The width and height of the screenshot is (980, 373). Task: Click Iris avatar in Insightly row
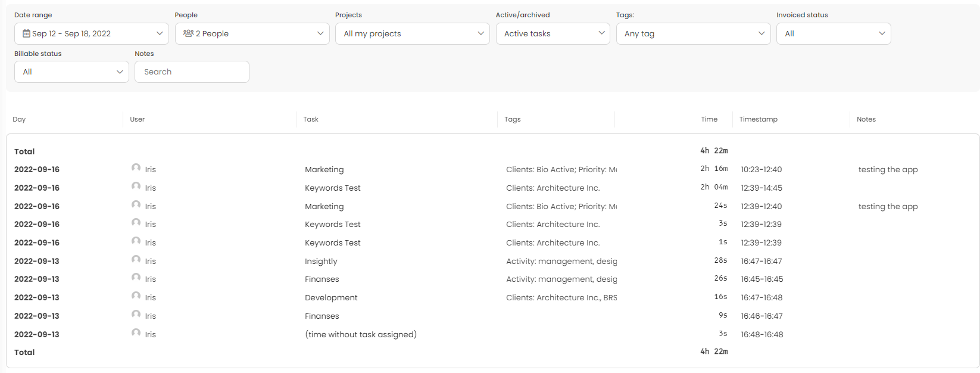click(136, 260)
